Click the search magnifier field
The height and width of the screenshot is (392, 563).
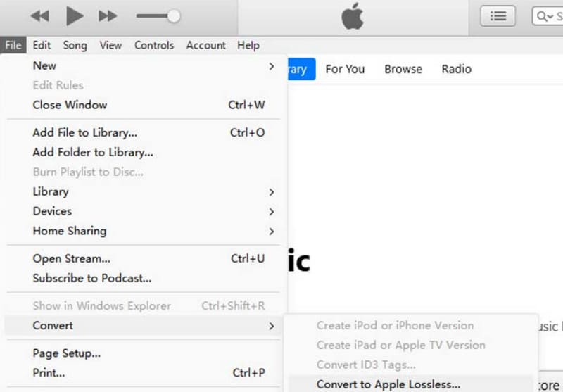tap(548, 16)
